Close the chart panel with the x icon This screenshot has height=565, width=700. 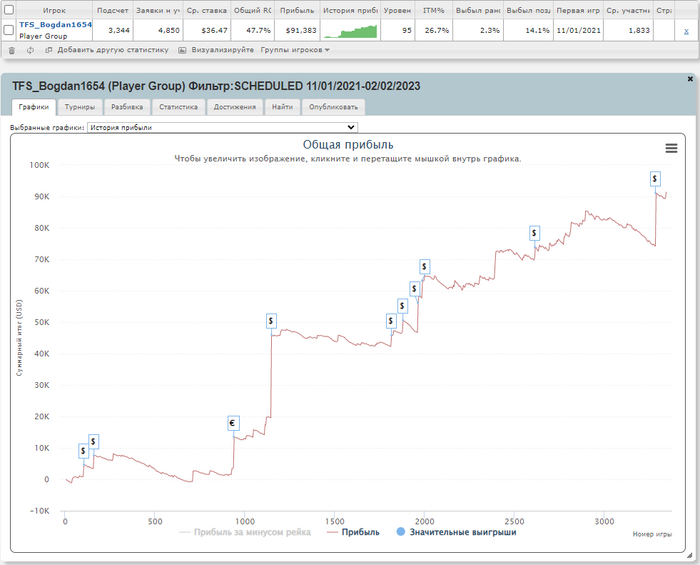pyautogui.click(x=690, y=79)
